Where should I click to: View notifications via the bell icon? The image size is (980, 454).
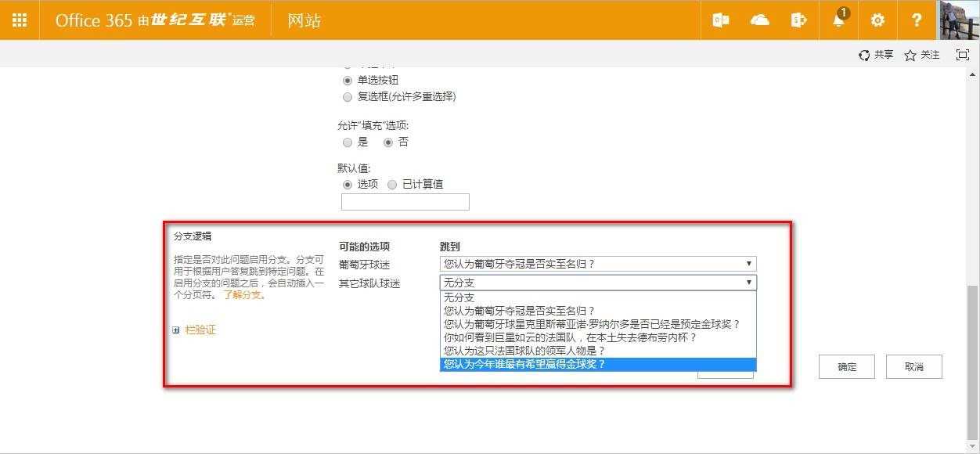click(838, 20)
